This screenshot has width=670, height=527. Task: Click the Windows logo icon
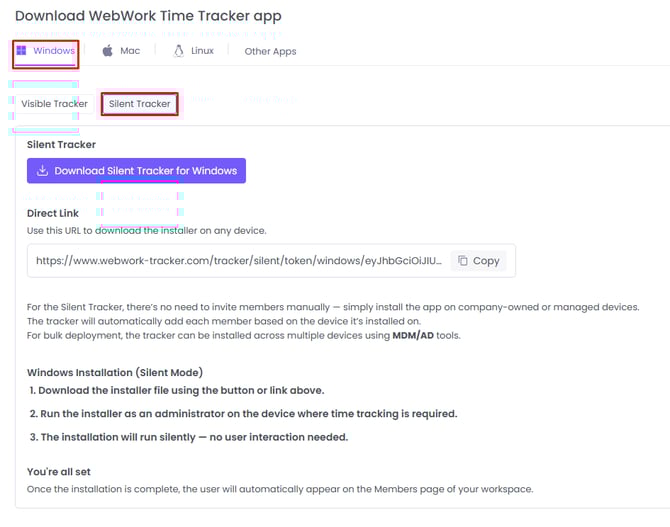(x=21, y=51)
